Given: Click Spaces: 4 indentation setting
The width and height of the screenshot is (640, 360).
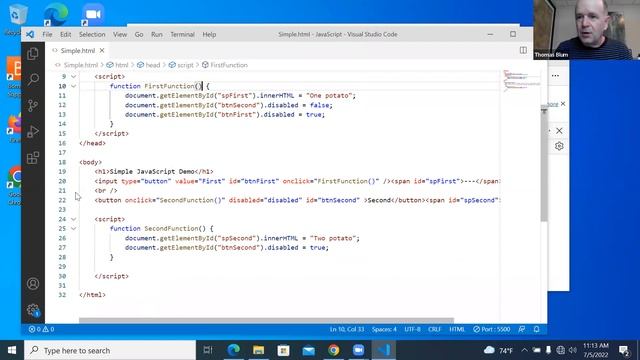Looking at the screenshot, I should [x=384, y=329].
